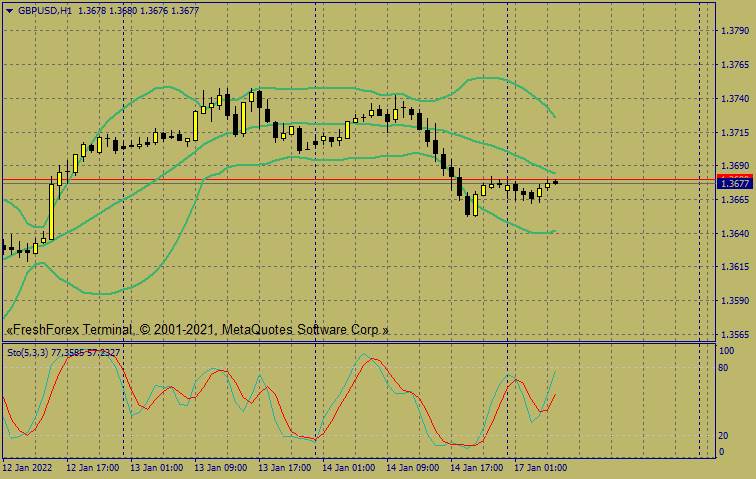
Task: Click the 1.3790 level on price scale
Action: [735, 31]
